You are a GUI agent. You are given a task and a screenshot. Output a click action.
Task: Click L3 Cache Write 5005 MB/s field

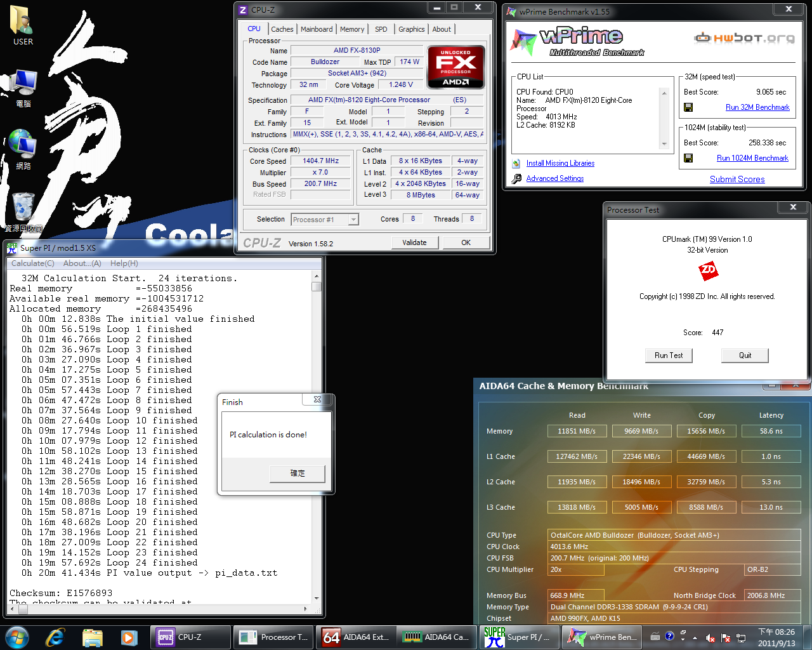(641, 507)
